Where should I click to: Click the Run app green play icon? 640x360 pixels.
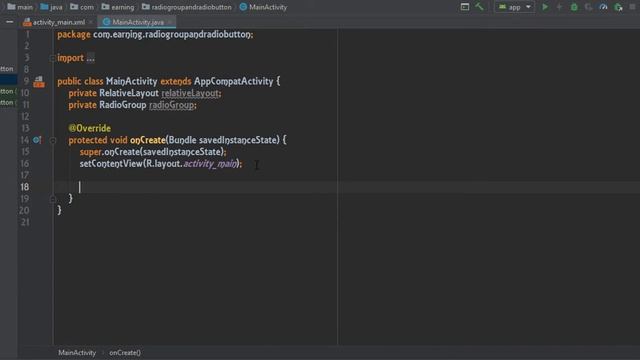(544, 7)
